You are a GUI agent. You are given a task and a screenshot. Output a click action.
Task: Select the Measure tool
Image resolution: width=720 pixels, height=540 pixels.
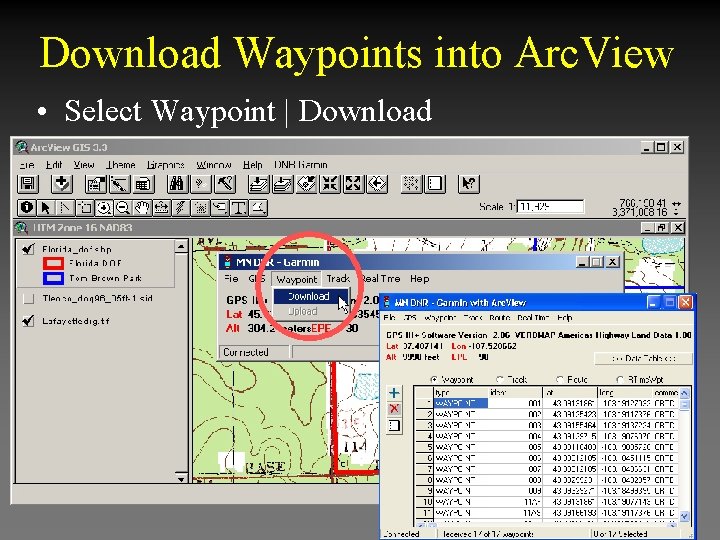161,208
